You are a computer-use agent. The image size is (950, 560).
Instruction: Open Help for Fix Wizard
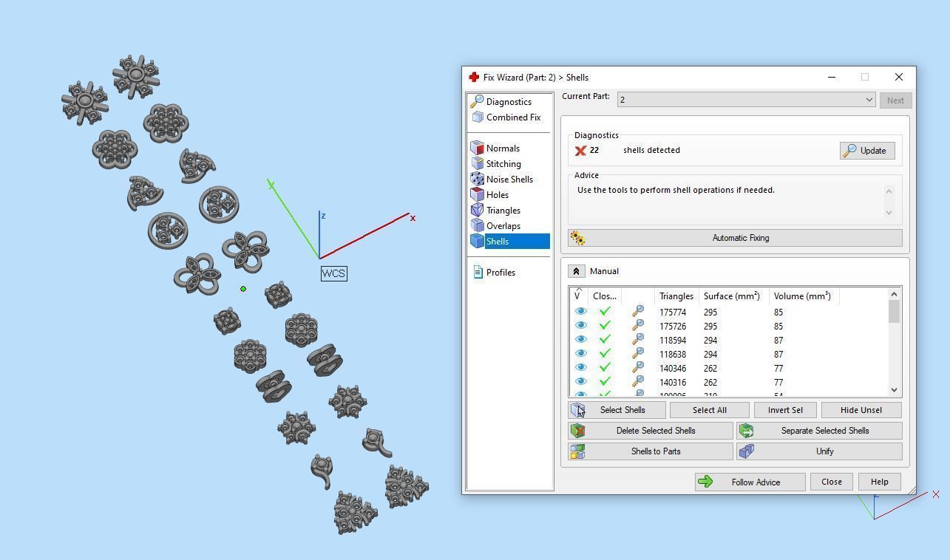879,482
